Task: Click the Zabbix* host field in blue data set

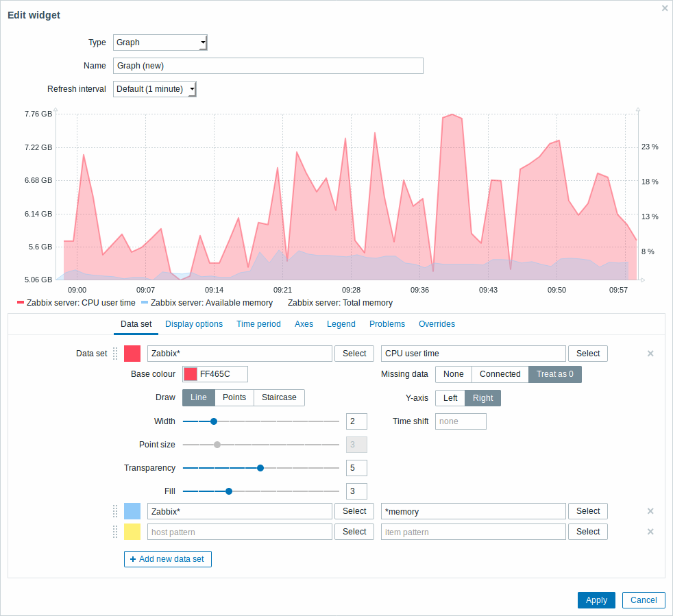Action: pyautogui.click(x=239, y=511)
